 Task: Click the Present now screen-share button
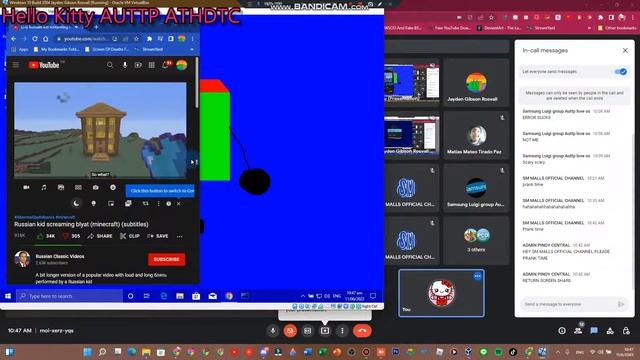[325, 331]
